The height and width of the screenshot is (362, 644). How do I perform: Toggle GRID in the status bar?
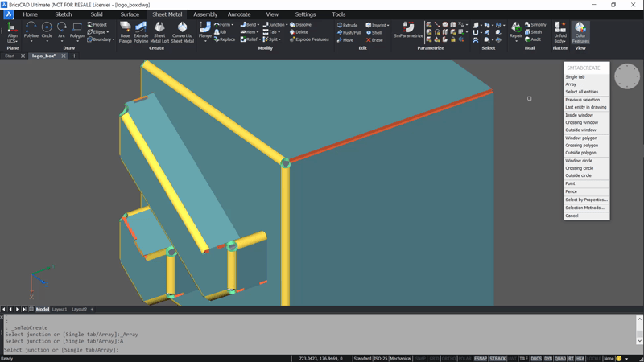[x=434, y=358]
